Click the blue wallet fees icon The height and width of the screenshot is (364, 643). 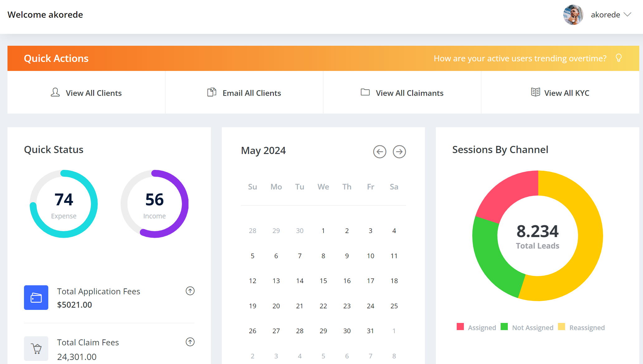click(x=36, y=297)
